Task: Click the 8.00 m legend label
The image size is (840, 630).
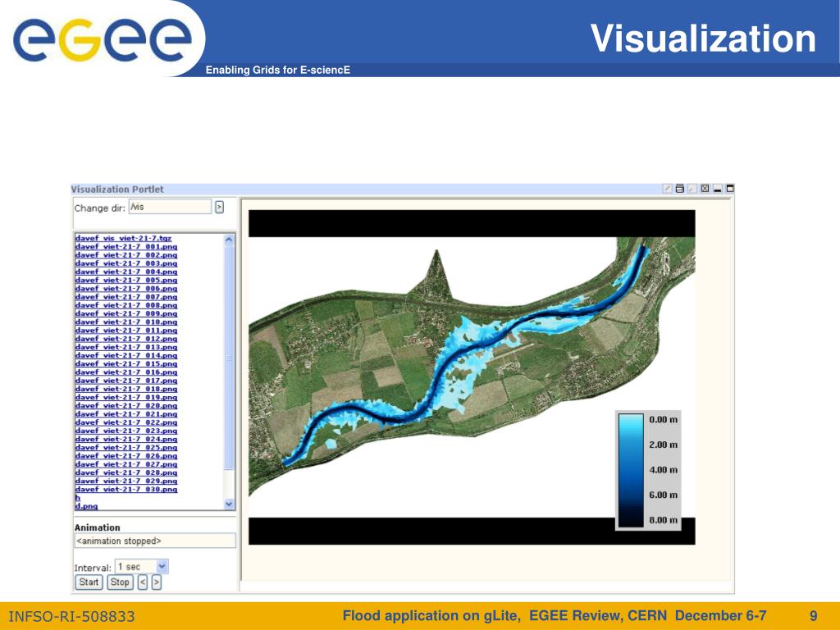Action: click(663, 520)
